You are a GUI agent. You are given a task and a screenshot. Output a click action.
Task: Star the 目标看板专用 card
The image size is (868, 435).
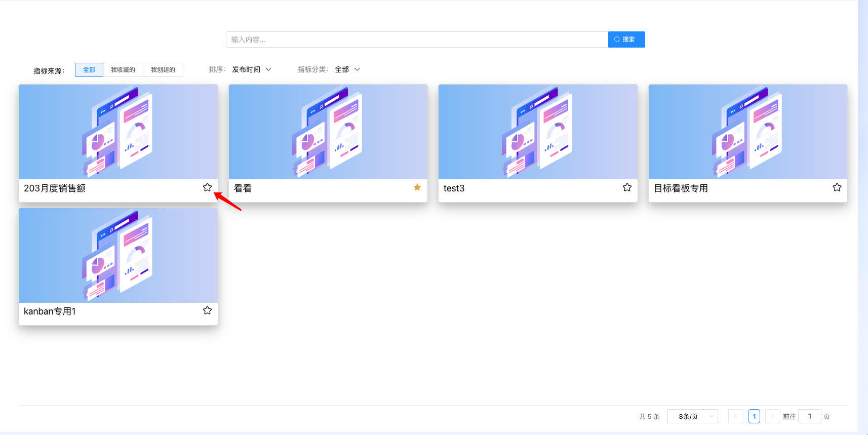click(x=837, y=187)
